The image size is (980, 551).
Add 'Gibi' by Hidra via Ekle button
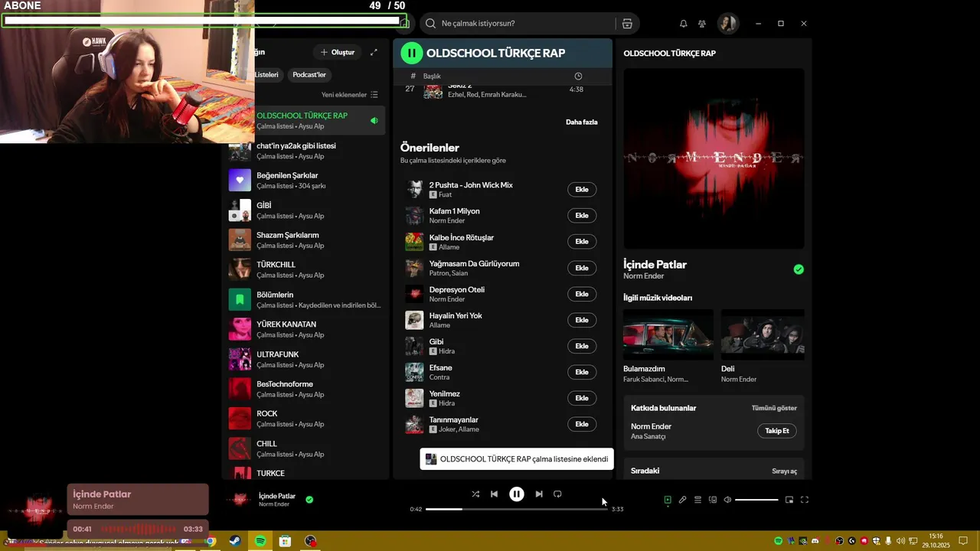click(582, 346)
